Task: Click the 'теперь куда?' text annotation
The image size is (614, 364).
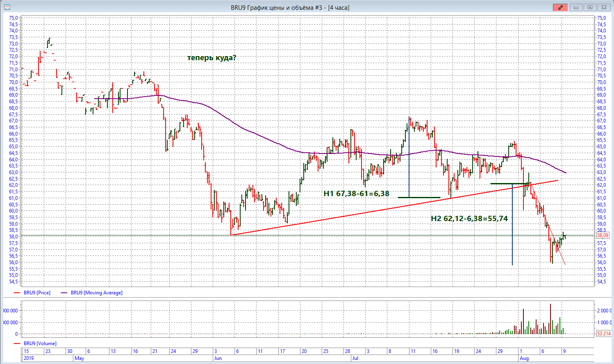Action: coord(211,58)
